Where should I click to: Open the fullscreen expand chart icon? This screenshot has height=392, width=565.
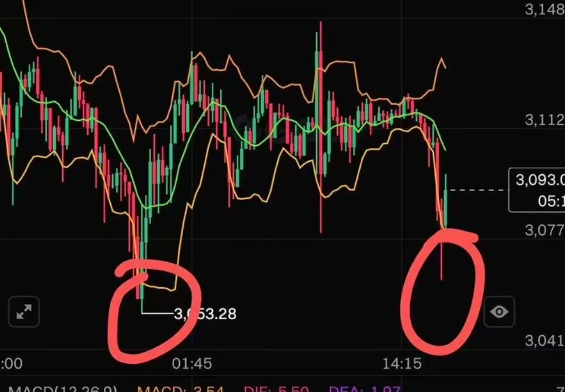24,312
